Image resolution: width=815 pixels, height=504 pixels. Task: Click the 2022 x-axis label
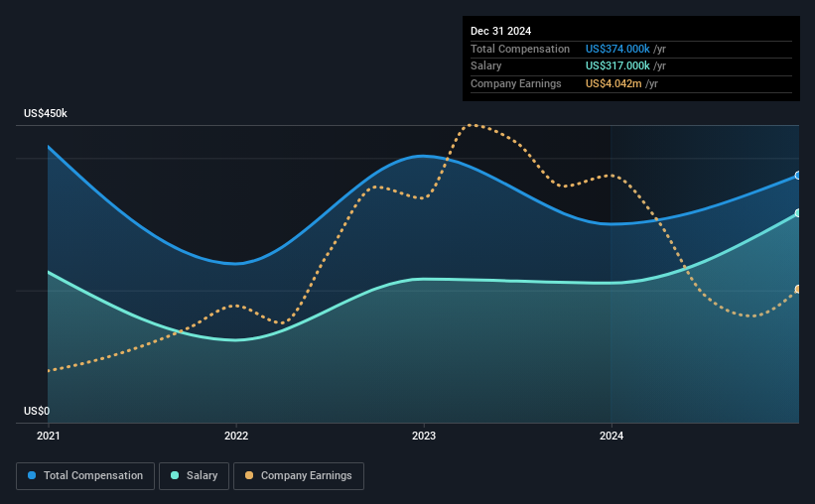click(236, 436)
